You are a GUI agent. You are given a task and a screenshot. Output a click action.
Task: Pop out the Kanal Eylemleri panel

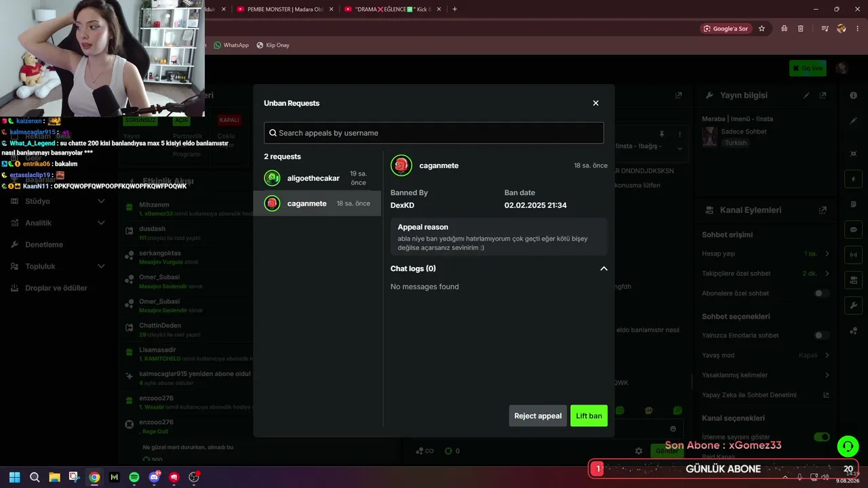click(x=823, y=210)
